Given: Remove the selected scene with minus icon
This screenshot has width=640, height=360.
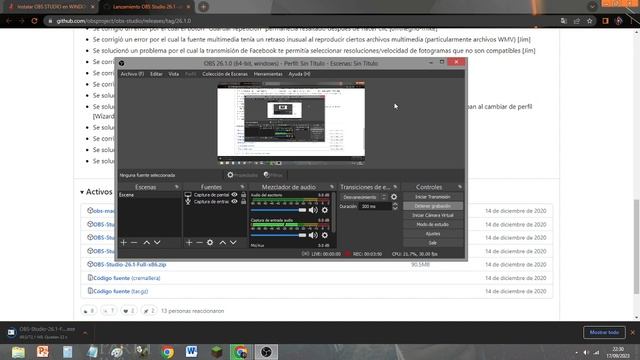Looking at the screenshot, I should click(134, 242).
